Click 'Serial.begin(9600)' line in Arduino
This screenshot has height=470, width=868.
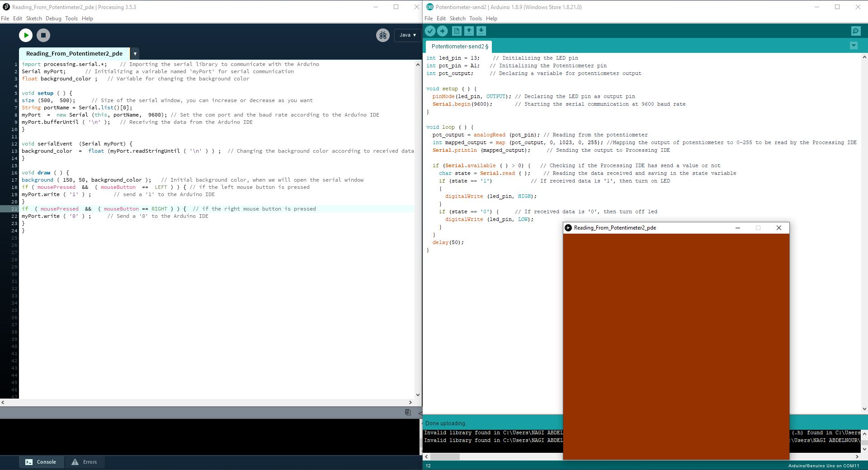(x=462, y=104)
